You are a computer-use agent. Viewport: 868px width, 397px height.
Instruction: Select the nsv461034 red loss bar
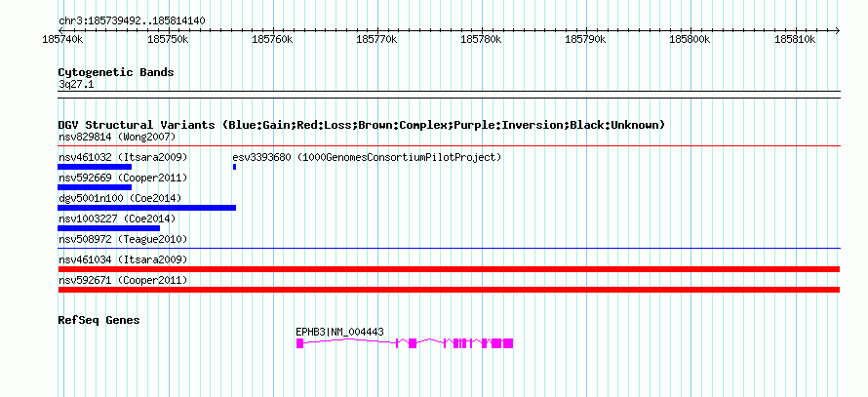449,269
